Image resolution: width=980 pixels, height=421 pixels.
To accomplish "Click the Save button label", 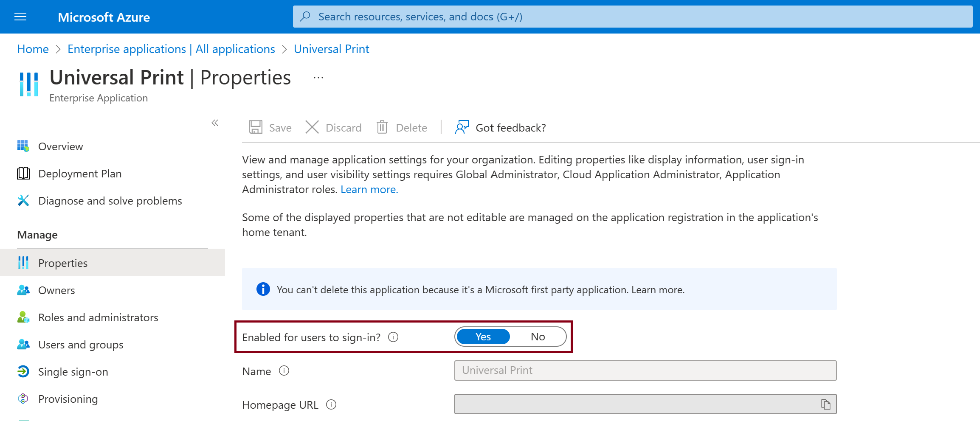I will 280,128.
